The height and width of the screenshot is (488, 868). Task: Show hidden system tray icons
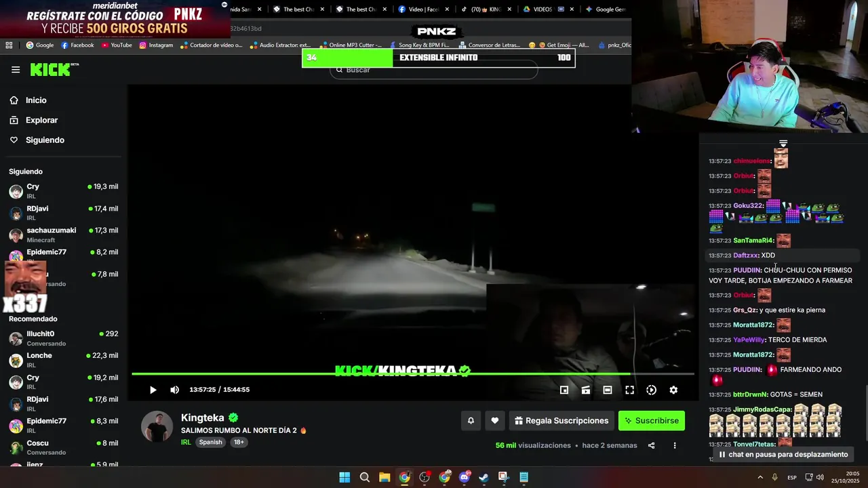click(760, 477)
